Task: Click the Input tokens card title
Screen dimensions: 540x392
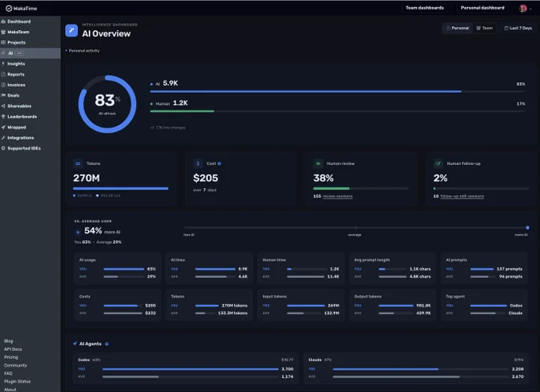Action: click(275, 296)
